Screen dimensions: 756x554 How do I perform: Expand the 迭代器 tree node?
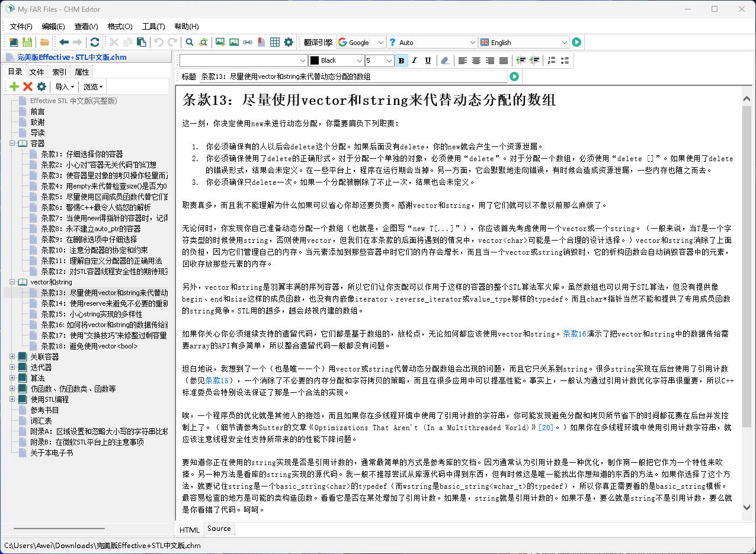[12, 367]
